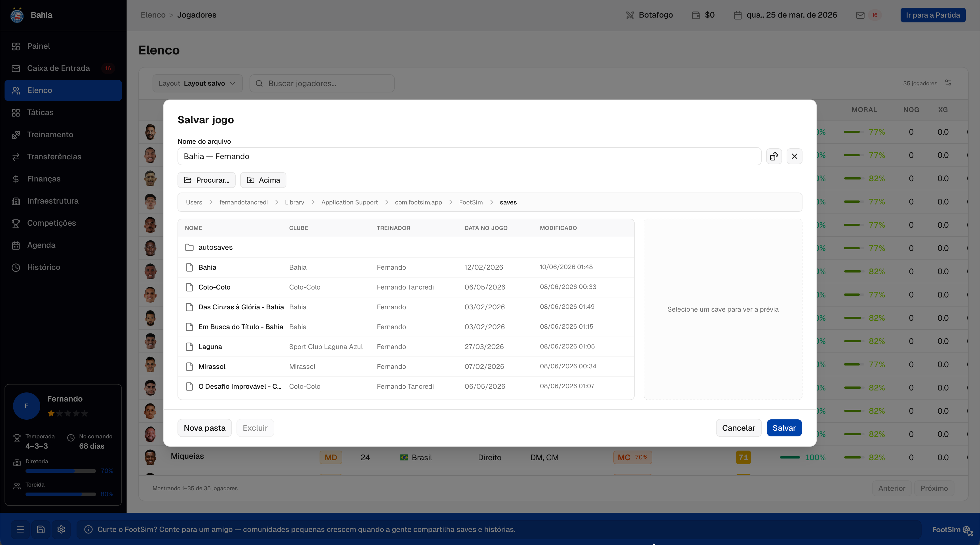Click the column settings icon near 35 jogadores

click(949, 83)
